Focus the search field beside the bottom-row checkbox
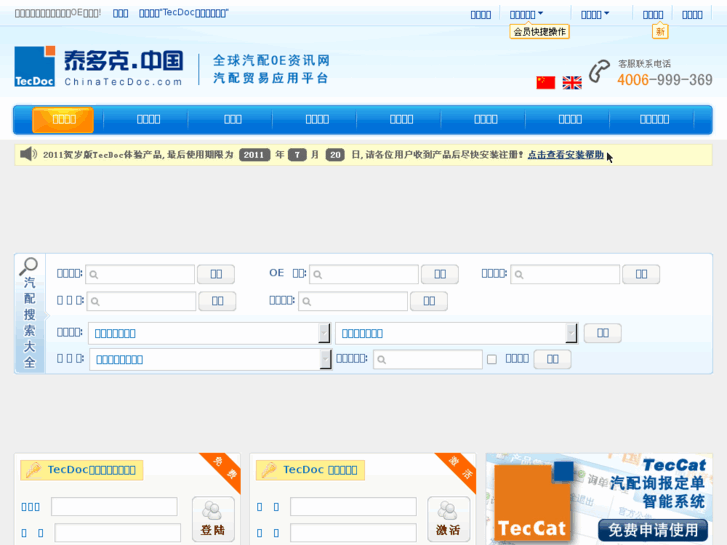Image resolution: width=727 pixels, height=545 pixels. (428, 359)
